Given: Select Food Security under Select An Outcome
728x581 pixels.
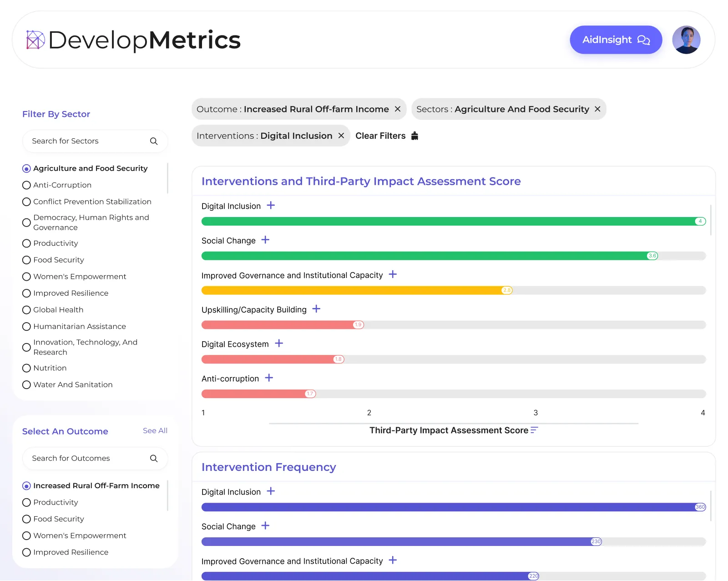Looking at the screenshot, I should pyautogui.click(x=26, y=519).
